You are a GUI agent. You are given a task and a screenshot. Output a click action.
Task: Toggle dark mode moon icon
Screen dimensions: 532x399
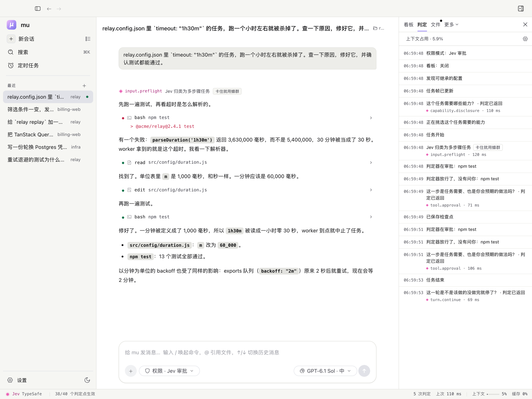[87, 380]
